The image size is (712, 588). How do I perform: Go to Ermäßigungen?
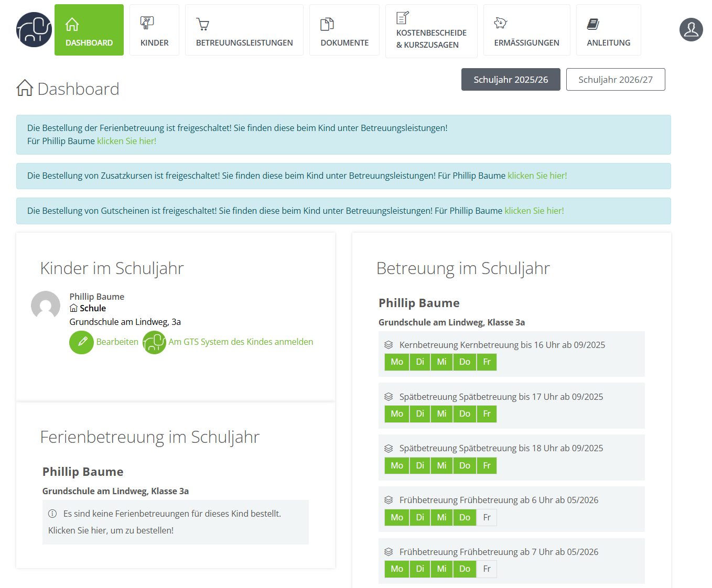pyautogui.click(x=526, y=30)
